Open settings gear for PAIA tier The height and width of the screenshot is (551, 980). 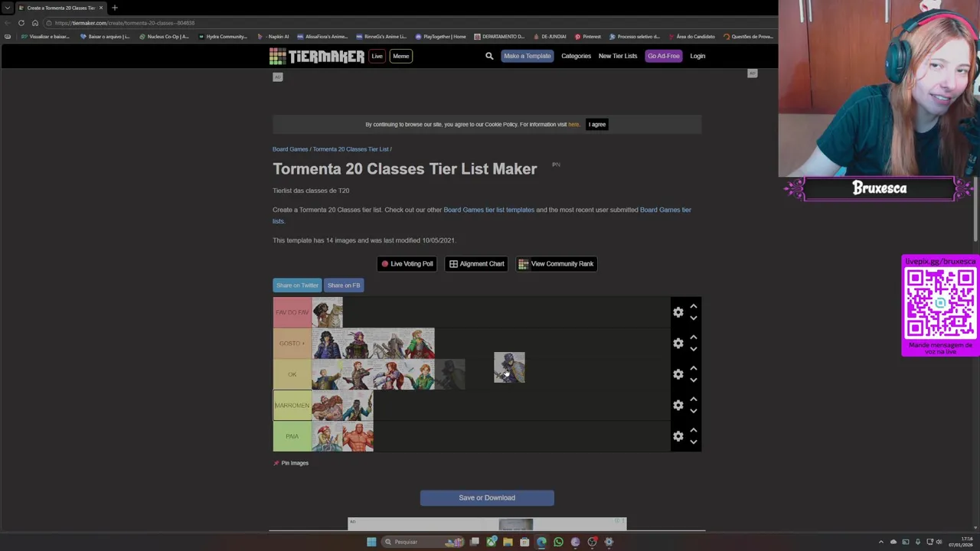tap(678, 436)
